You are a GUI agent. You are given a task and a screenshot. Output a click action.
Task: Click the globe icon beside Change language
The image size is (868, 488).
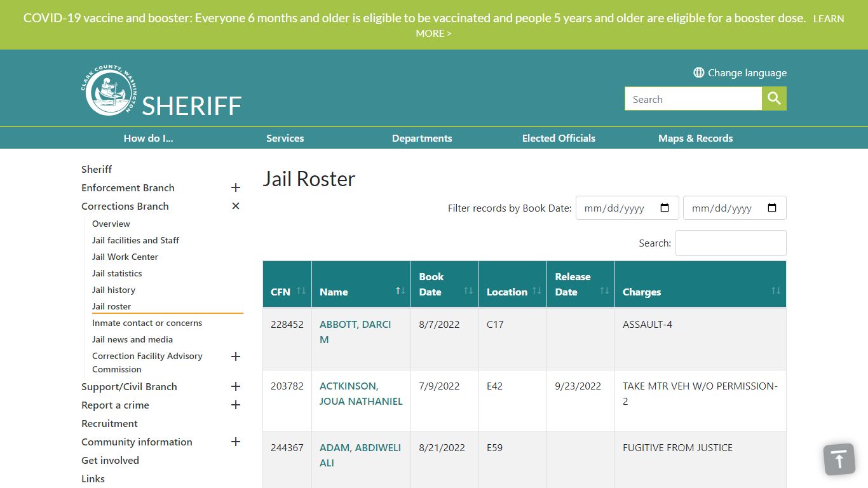click(699, 72)
